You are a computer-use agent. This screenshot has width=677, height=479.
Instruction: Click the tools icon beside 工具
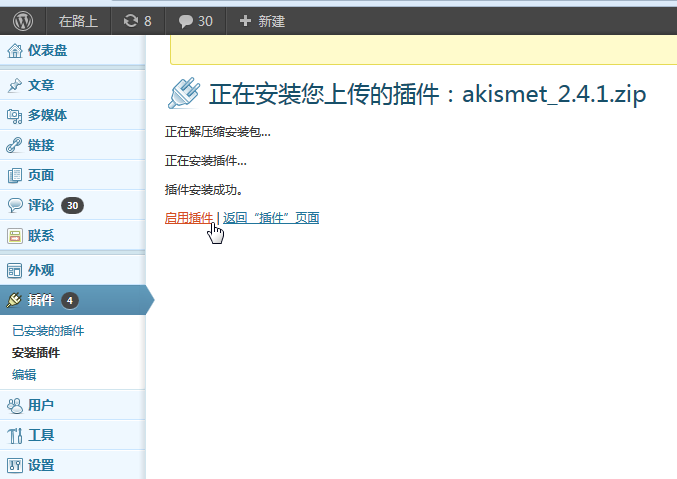pyautogui.click(x=15, y=435)
